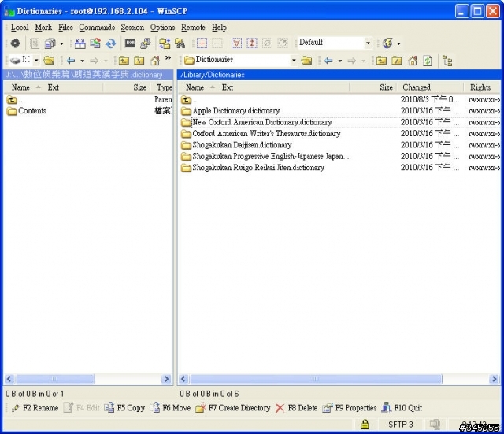Click the blue refresh arrows icon in main toolbar
Image resolution: width=504 pixels, height=434 pixels.
coord(111,43)
